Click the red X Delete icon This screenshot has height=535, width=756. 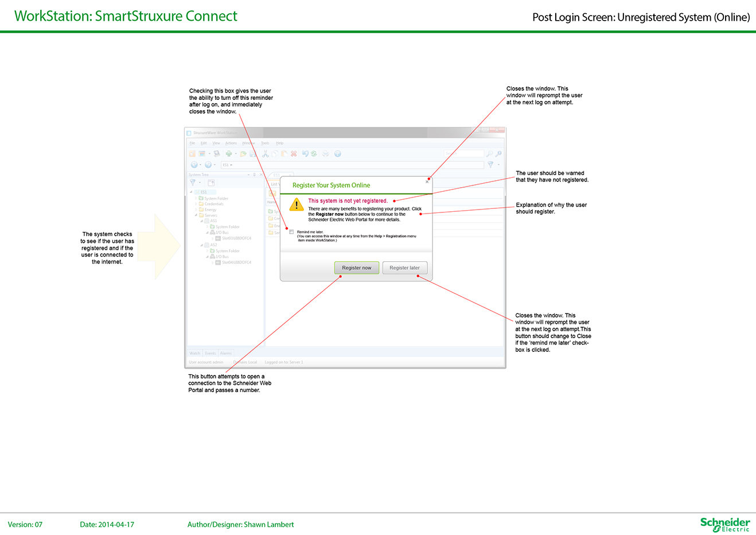coord(294,154)
